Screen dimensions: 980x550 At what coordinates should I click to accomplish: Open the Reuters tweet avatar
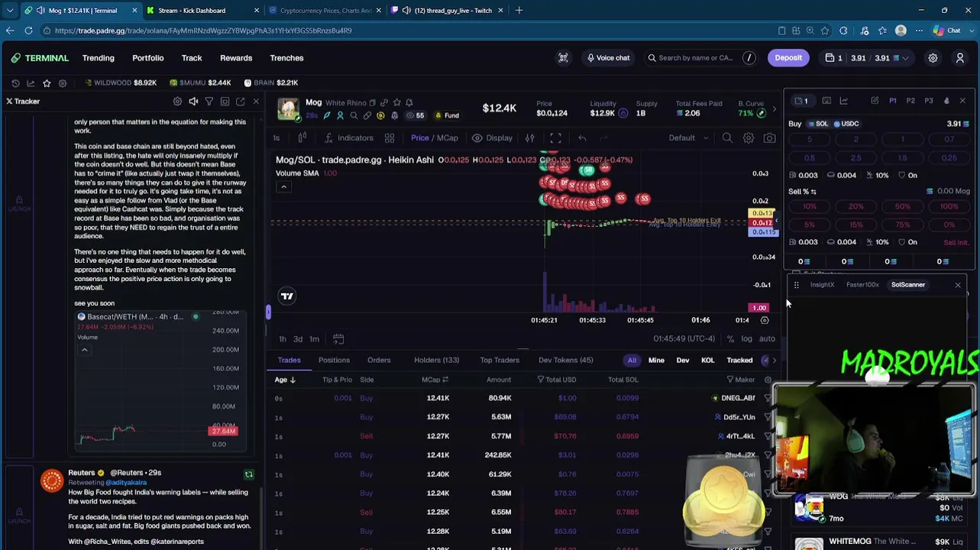[x=52, y=481]
